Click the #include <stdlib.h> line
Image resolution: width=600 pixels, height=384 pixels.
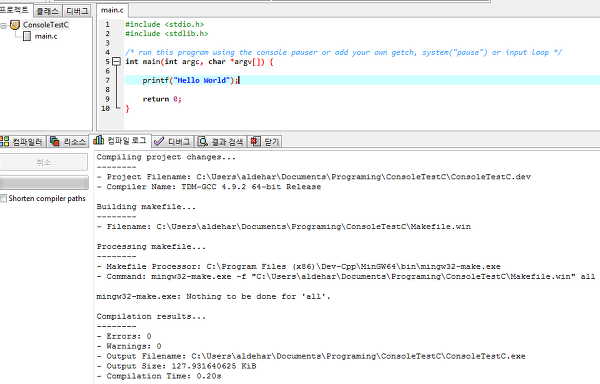point(167,34)
